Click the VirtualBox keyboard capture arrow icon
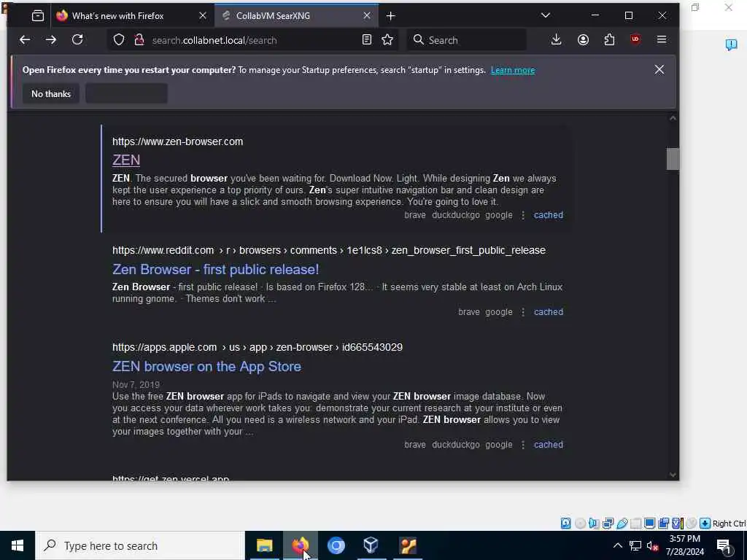The height and width of the screenshot is (560, 747). point(705,524)
